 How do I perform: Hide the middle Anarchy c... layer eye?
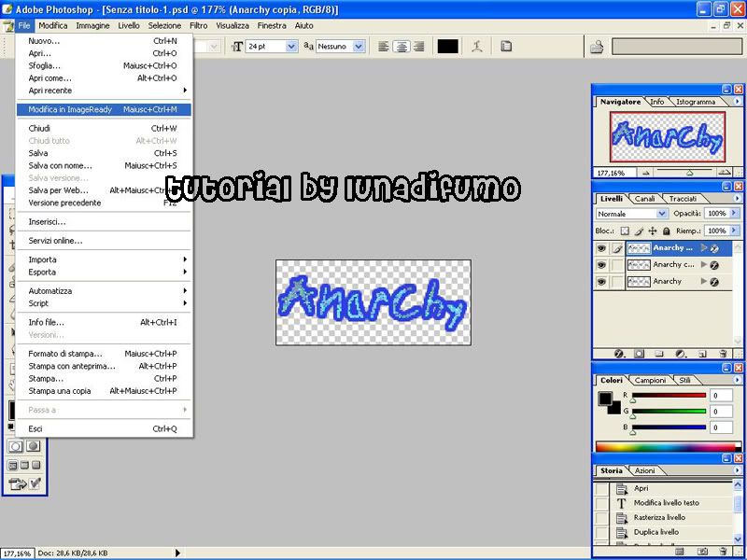click(x=601, y=265)
